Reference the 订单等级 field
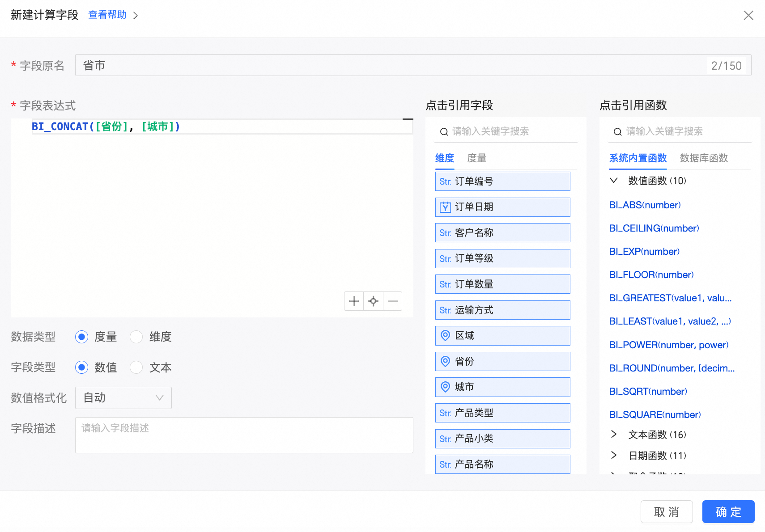 click(x=503, y=259)
